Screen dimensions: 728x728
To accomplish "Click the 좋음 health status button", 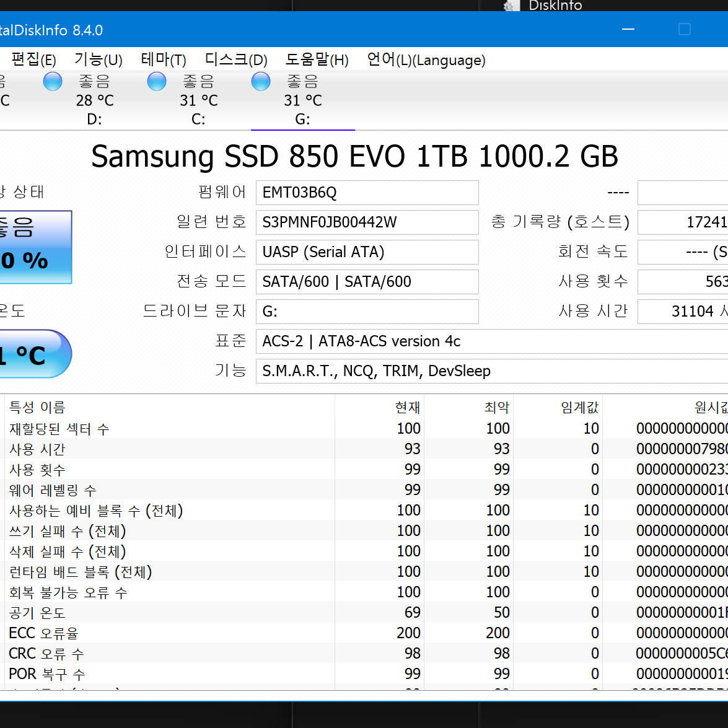I will pyautogui.click(x=36, y=247).
